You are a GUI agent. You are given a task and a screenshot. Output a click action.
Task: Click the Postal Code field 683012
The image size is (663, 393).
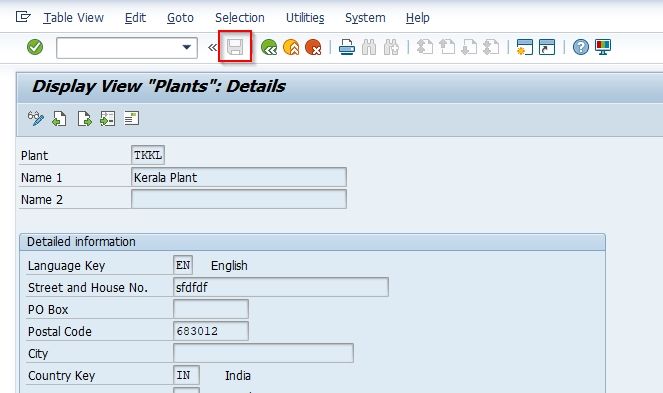[x=211, y=331]
